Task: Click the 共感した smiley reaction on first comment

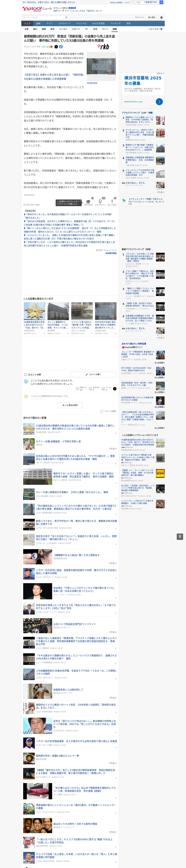Action: tap(77, 389)
